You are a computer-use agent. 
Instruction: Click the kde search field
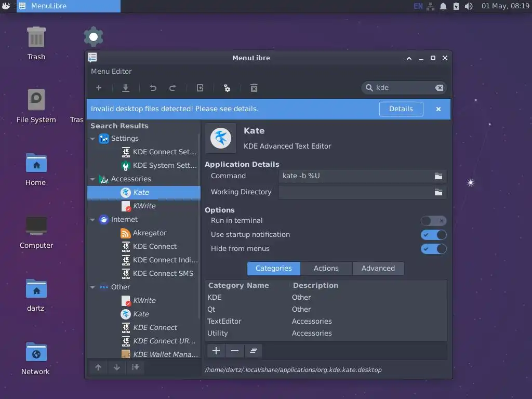[x=404, y=88]
